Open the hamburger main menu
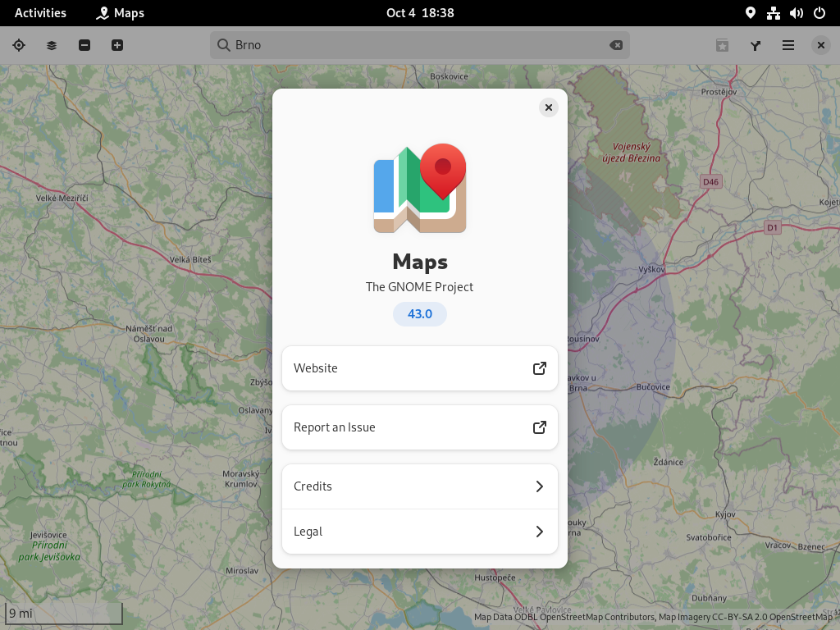The width and height of the screenshot is (840, 630). [x=788, y=46]
